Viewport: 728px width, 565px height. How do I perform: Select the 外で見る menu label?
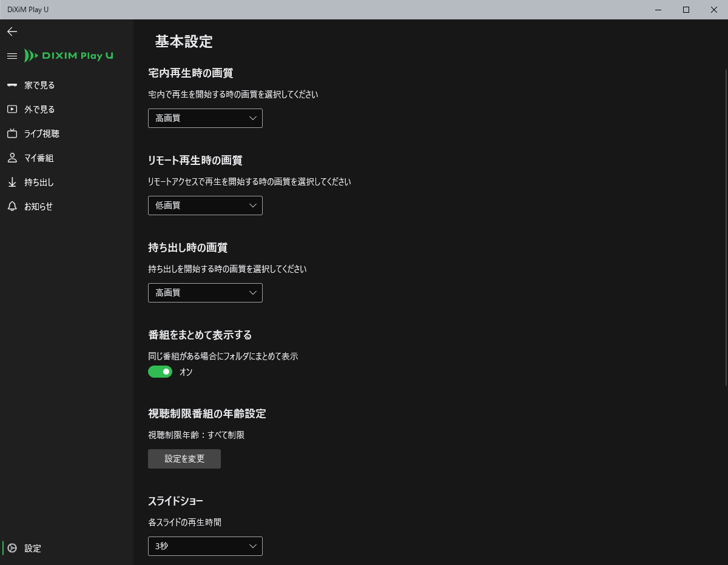pos(39,110)
